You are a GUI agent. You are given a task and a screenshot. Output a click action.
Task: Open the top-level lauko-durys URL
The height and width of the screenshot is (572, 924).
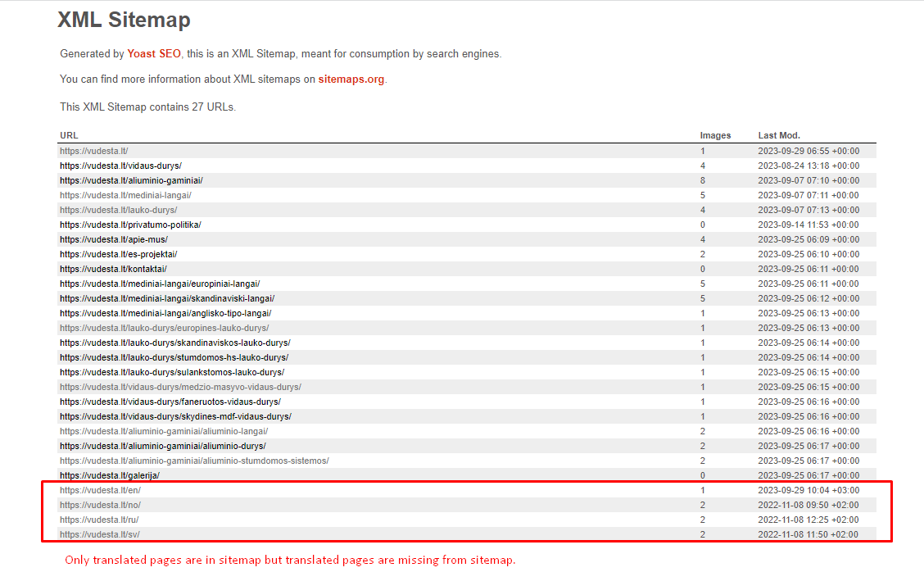[x=119, y=210]
